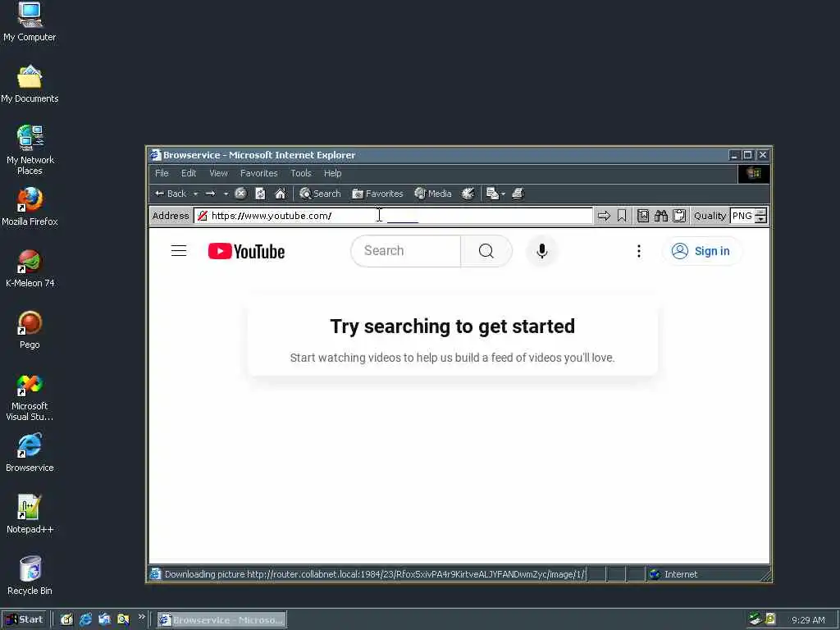Viewport: 840px width, 630px height.
Task: Click the yellow system tray icon
Action: coord(770,619)
